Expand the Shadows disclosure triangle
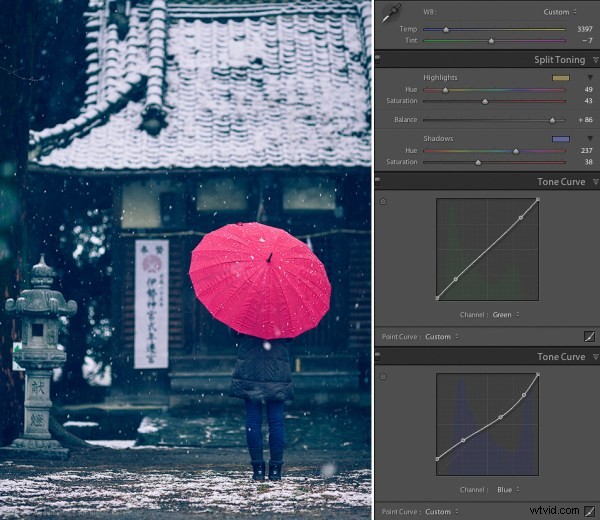This screenshot has height=520, width=600. [x=590, y=139]
